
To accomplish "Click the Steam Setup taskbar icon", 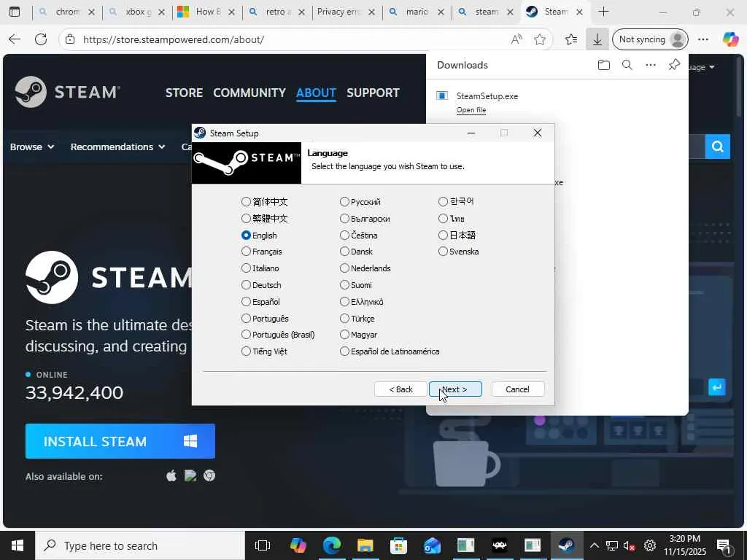I will tap(566, 545).
